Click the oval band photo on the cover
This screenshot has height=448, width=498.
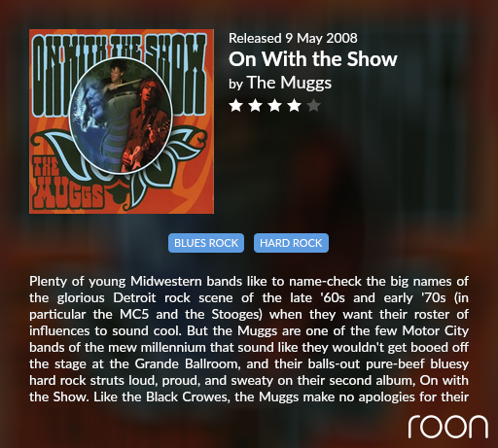(x=121, y=116)
